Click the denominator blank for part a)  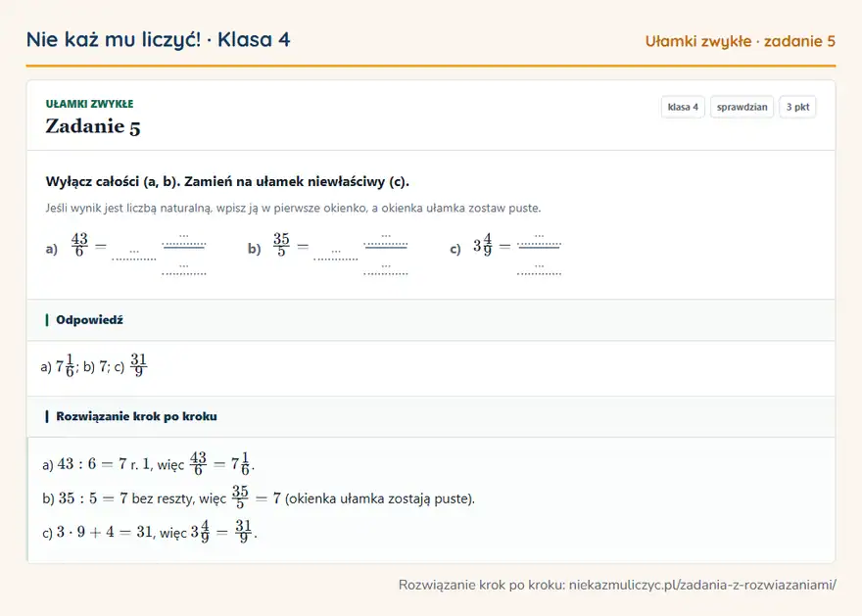pos(184,268)
